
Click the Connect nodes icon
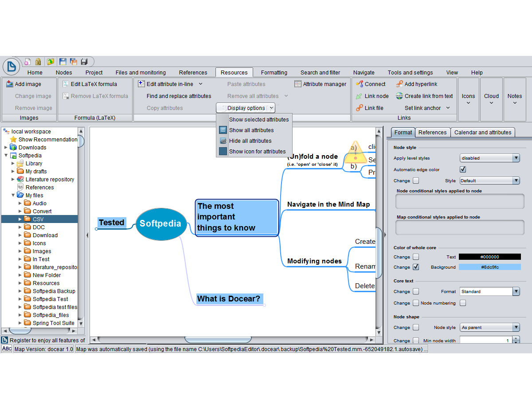pyautogui.click(x=359, y=84)
